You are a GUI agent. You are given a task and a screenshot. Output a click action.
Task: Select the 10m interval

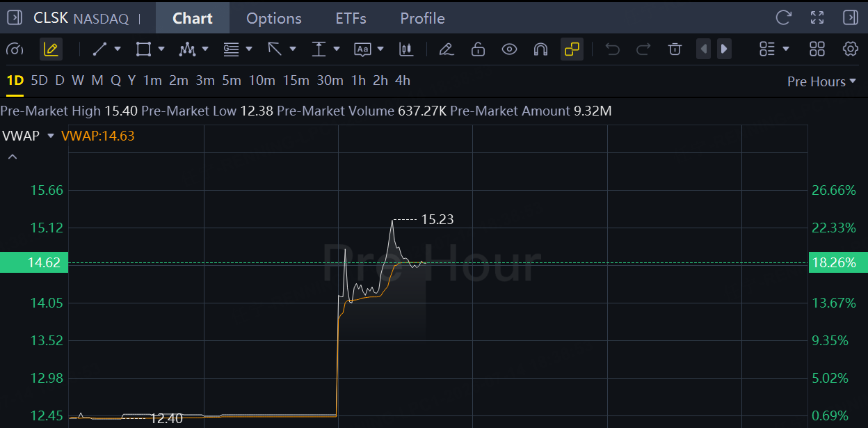point(262,81)
